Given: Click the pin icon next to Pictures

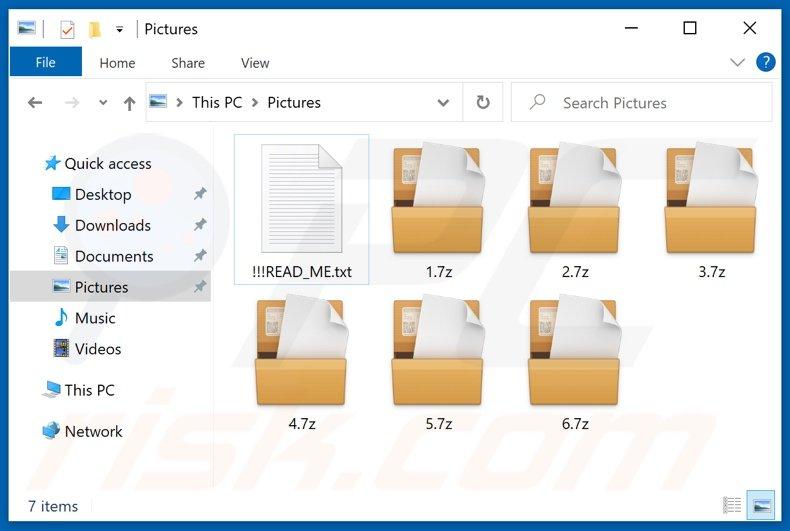Looking at the screenshot, I should click(200, 287).
